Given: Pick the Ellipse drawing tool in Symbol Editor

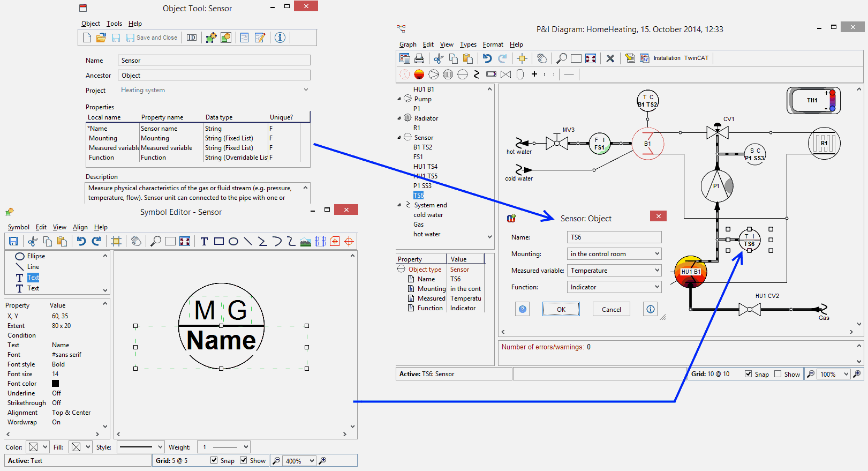Looking at the screenshot, I should tap(233, 242).
